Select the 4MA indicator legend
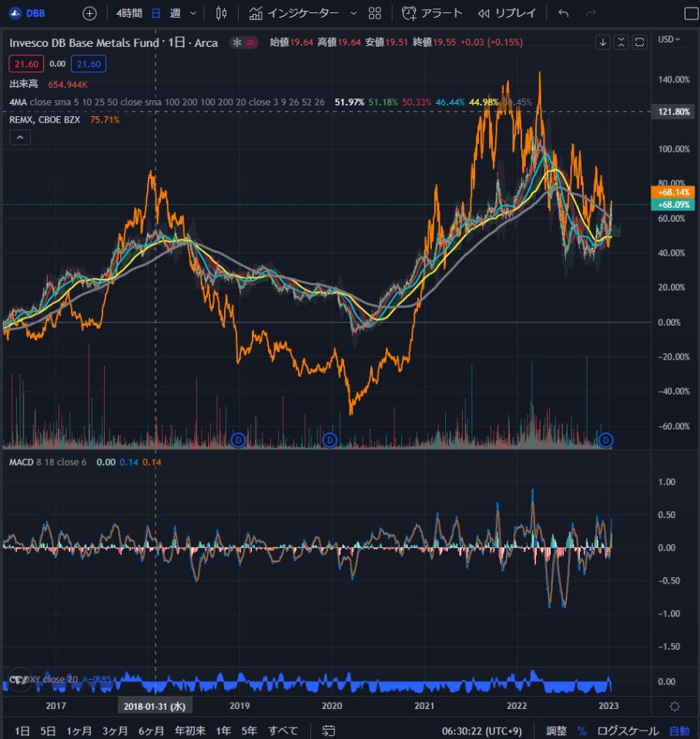The image size is (700, 739). click(x=18, y=102)
